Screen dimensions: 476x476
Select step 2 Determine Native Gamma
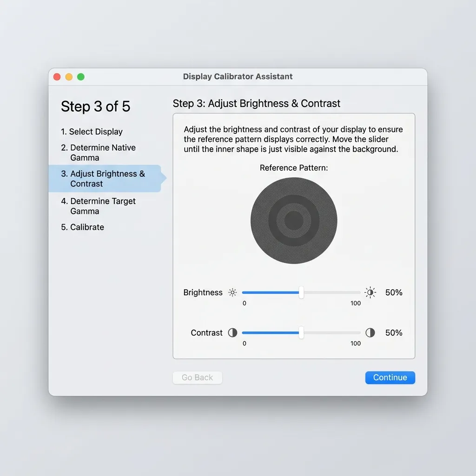99,152
